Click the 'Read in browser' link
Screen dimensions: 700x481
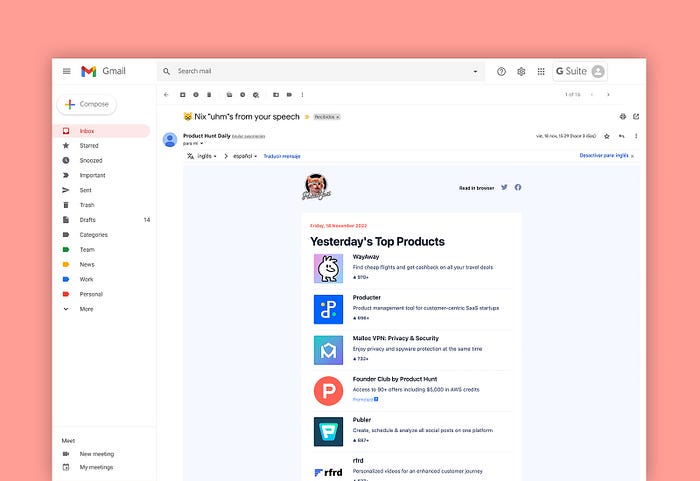(476, 188)
